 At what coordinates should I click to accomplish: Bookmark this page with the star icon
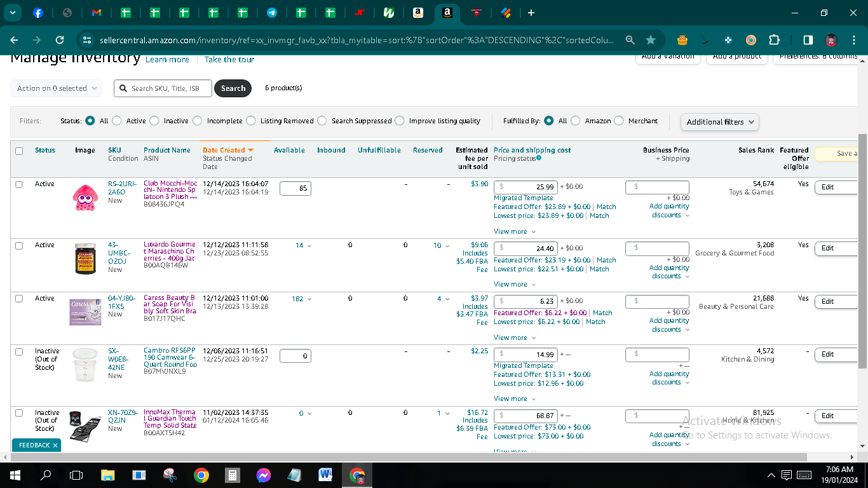(x=651, y=40)
